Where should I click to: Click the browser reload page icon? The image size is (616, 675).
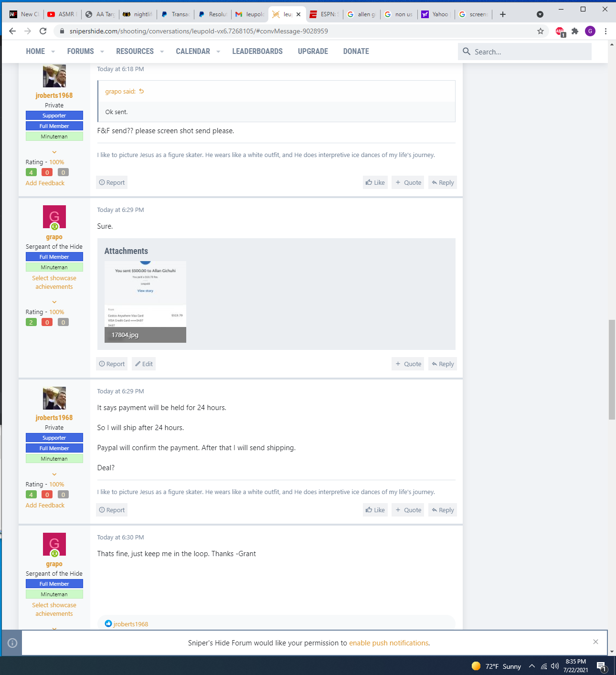[x=43, y=31]
